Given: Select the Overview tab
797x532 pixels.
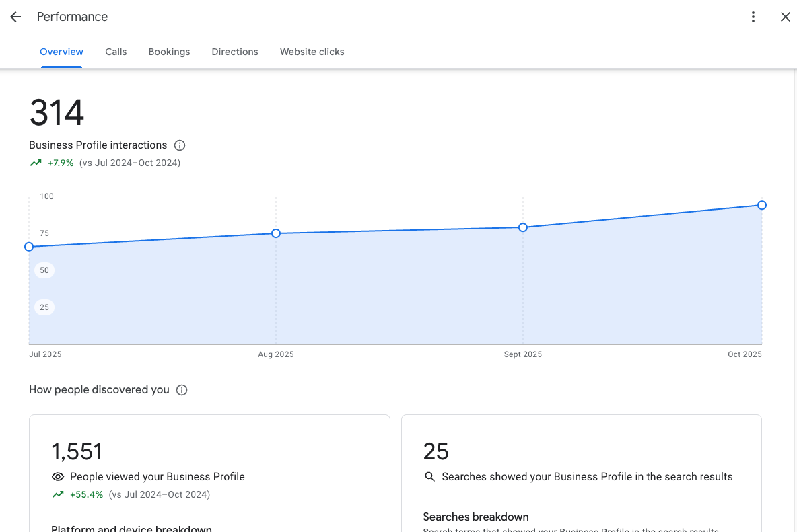Looking at the screenshot, I should [x=61, y=52].
